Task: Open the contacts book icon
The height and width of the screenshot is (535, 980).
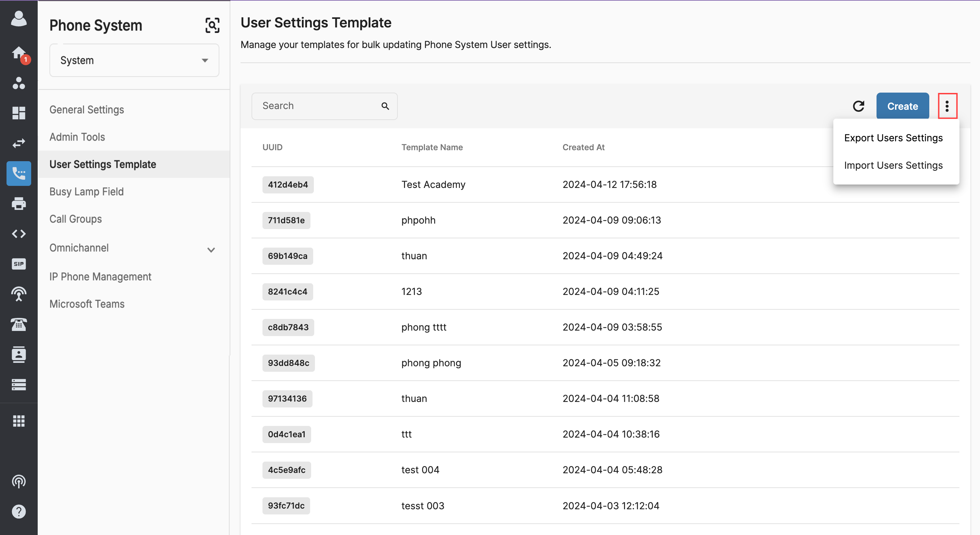Action: 19,355
